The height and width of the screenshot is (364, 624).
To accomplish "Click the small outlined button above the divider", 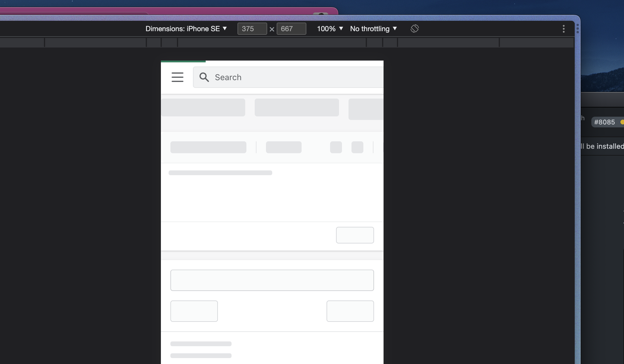I will pyautogui.click(x=355, y=235).
